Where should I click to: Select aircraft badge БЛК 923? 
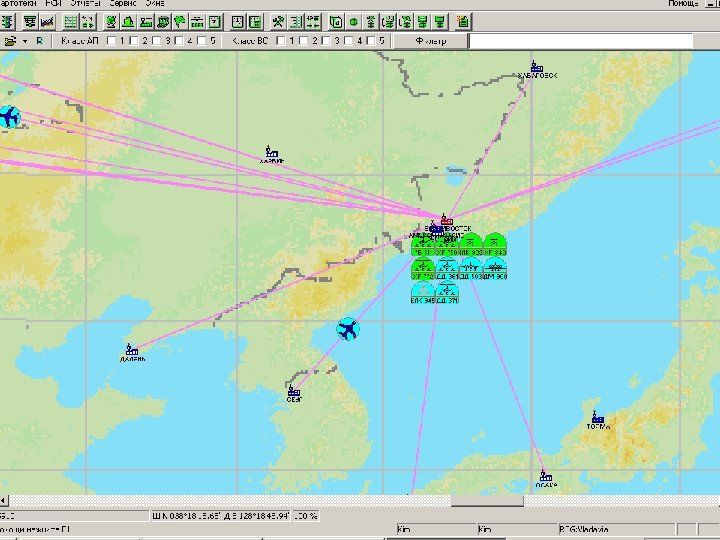click(x=471, y=245)
